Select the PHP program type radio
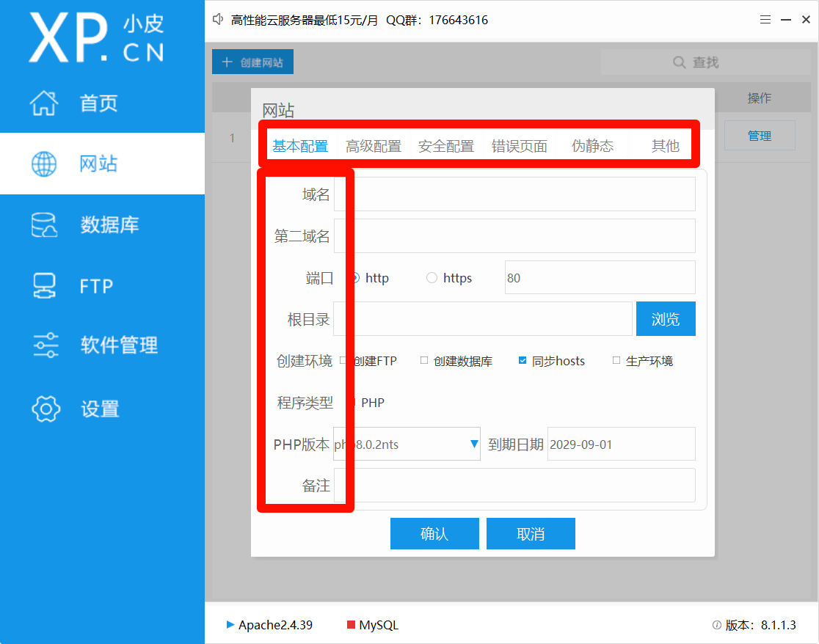819x644 pixels. click(354, 403)
